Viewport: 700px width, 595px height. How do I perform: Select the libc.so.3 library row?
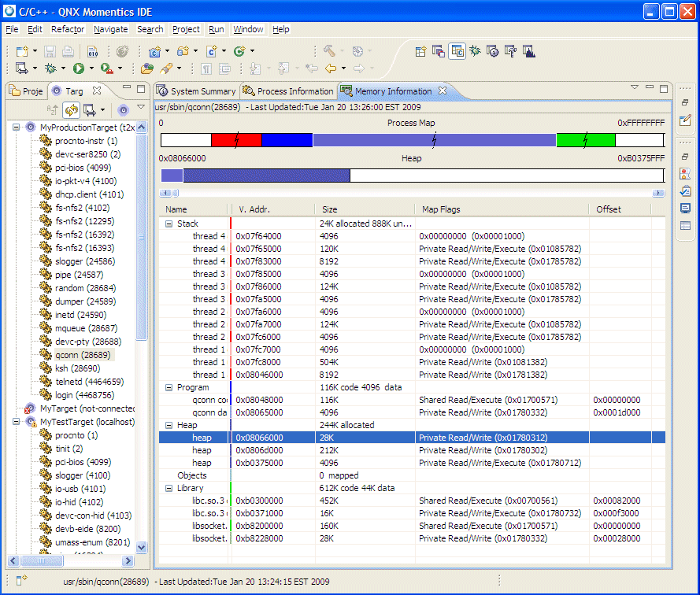coord(201,501)
